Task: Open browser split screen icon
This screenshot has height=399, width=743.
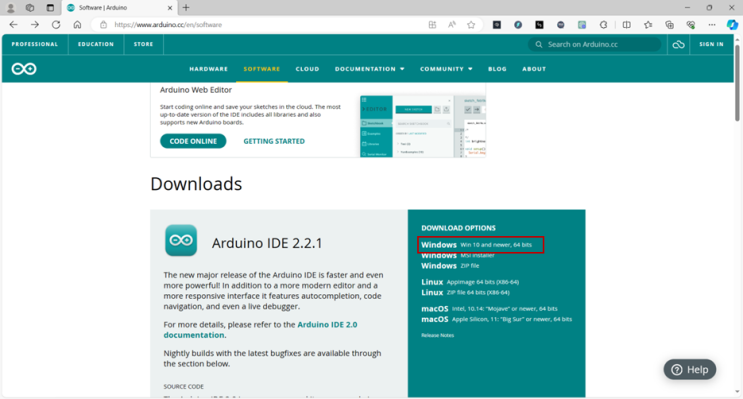Action: coord(626,25)
